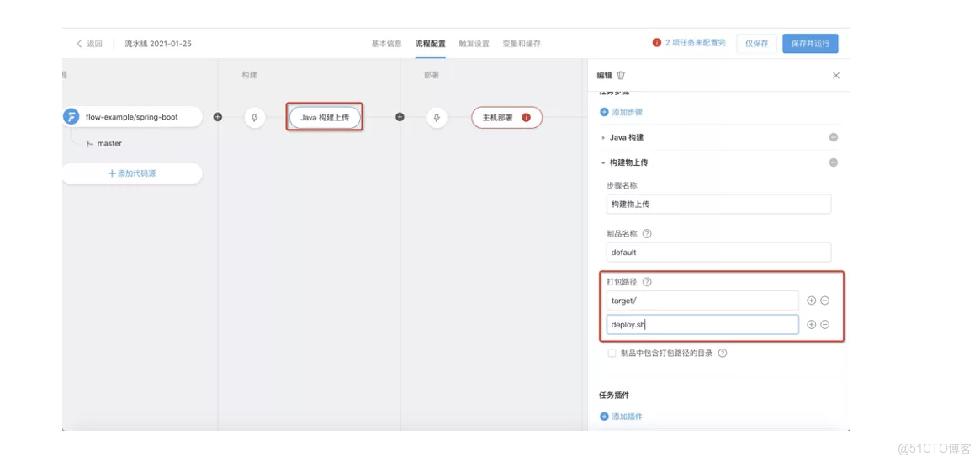Viewport: 980px width, 463px height.
Task: Switch to the 流程配置 tab
Action: (430, 44)
